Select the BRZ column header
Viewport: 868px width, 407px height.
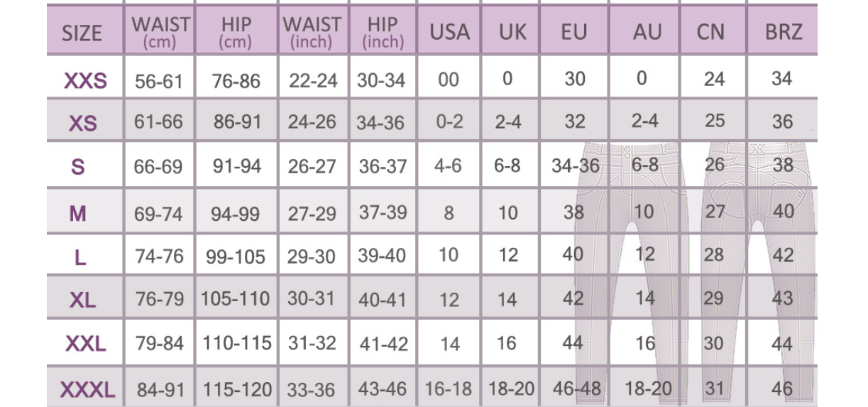click(x=783, y=32)
